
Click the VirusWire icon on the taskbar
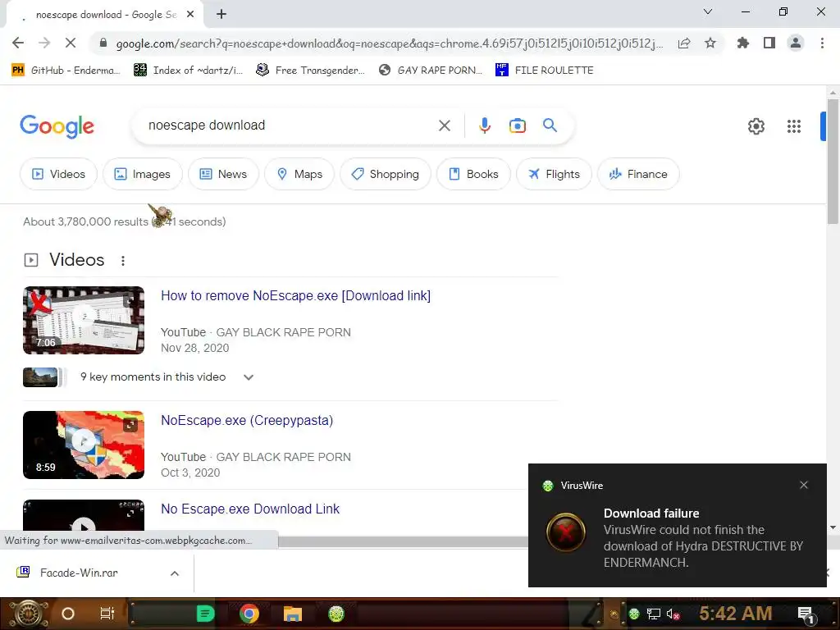coord(336,614)
